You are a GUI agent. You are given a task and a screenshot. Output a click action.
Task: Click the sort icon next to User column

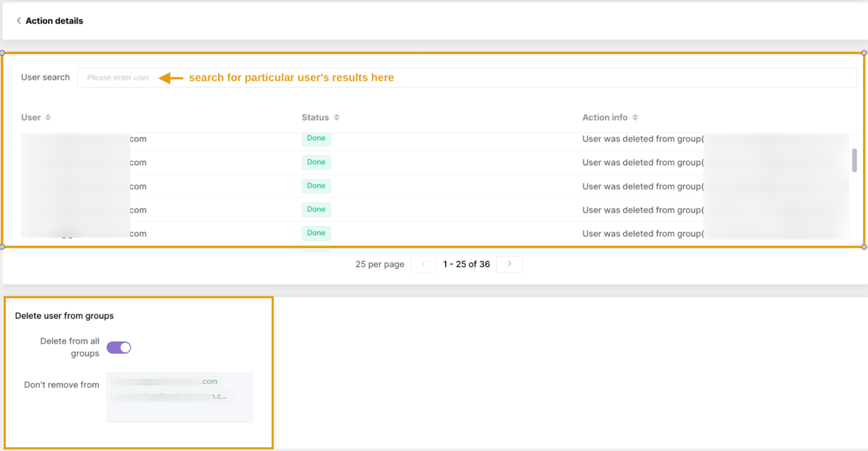pos(47,117)
